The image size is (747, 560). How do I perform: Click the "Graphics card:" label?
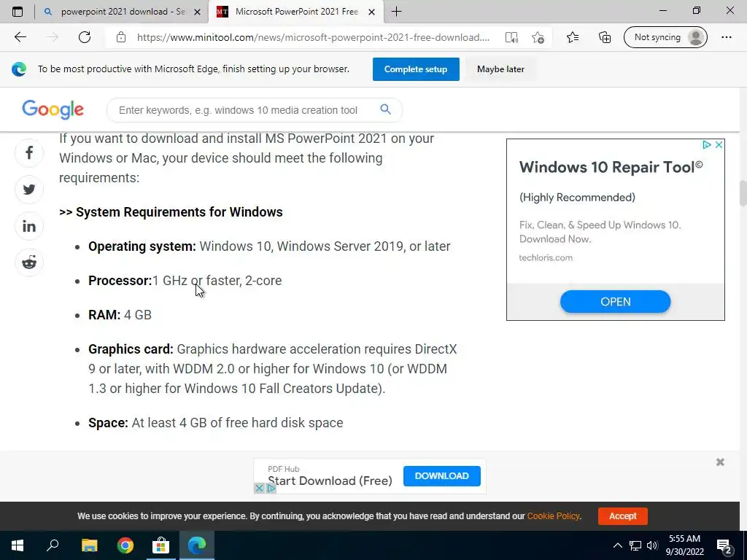click(x=131, y=349)
